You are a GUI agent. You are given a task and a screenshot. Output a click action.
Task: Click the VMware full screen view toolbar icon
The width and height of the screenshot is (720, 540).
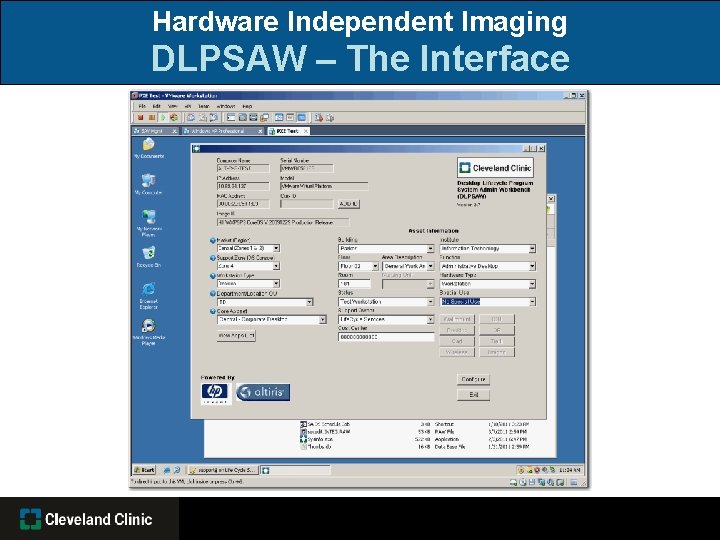click(253, 118)
